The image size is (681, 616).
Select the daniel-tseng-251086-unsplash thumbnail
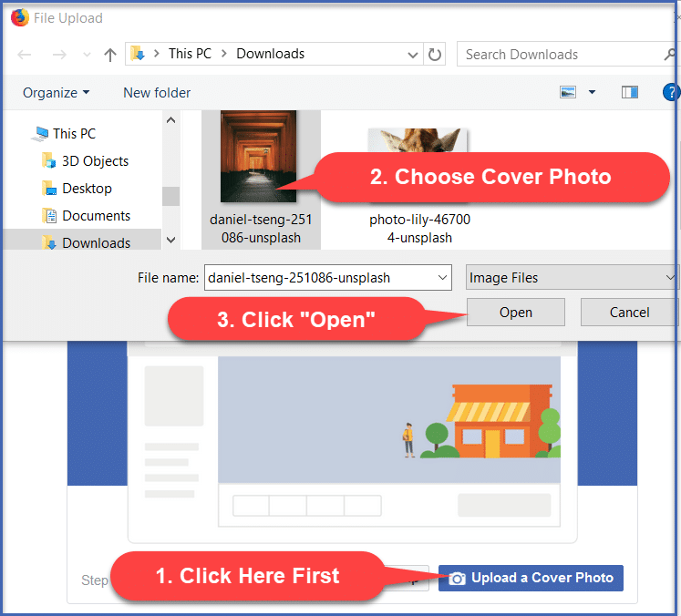pos(258,157)
